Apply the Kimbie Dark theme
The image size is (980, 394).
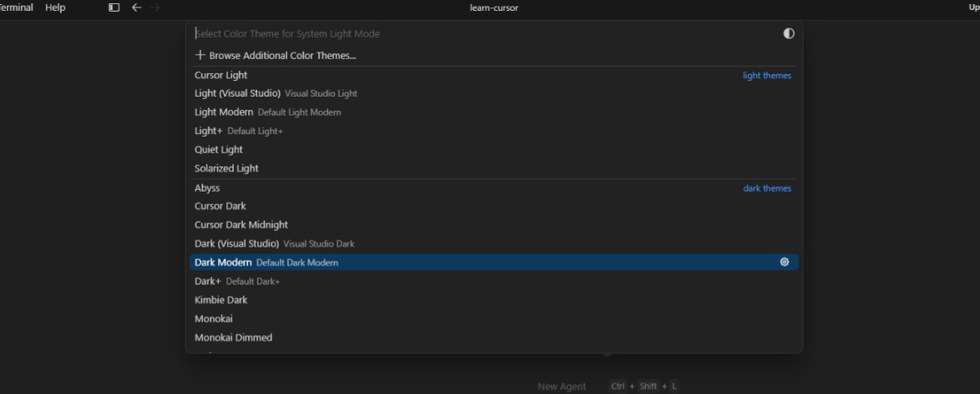(494, 300)
